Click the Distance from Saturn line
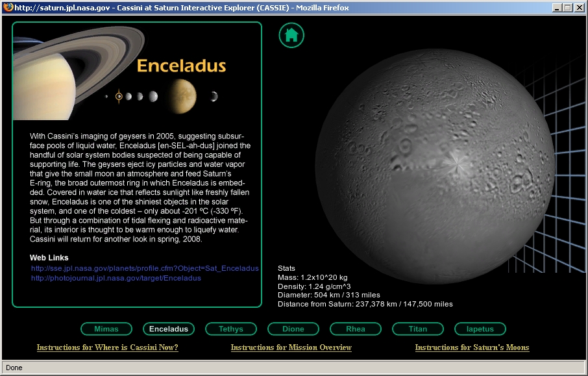The image size is (588, 376). (x=365, y=304)
